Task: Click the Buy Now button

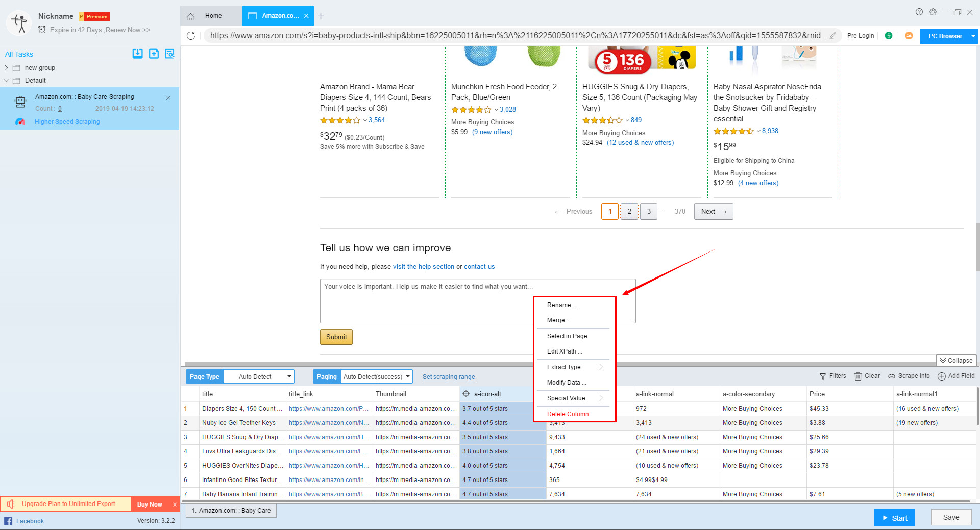Action: (150, 504)
